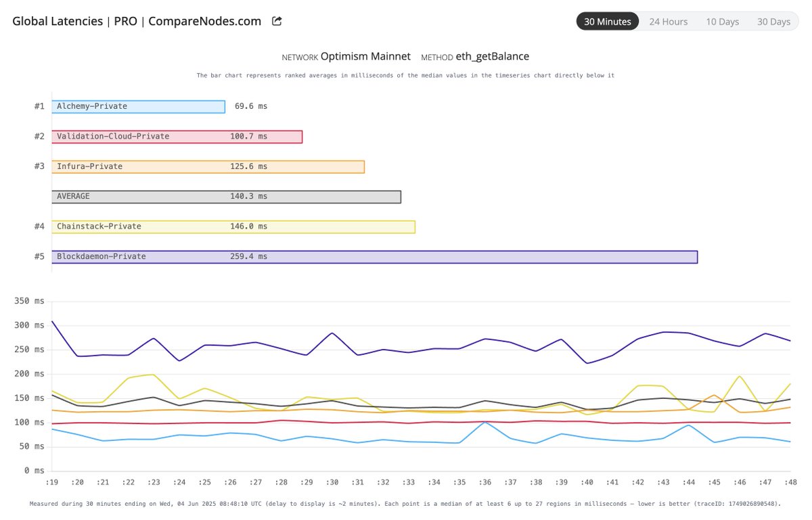Click the eth_getBalance method label
The image size is (812, 520).
point(492,57)
